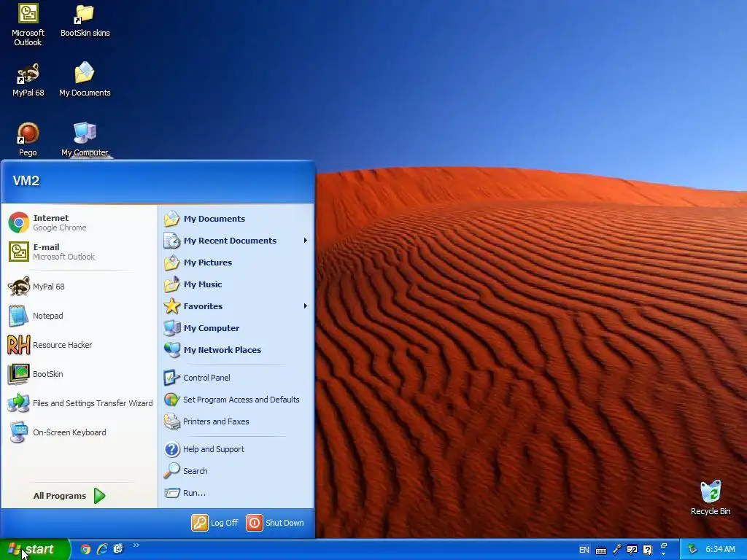Select the MyPal 68 desktop shortcut
Viewport: 747px width, 560px height.
pos(28,80)
